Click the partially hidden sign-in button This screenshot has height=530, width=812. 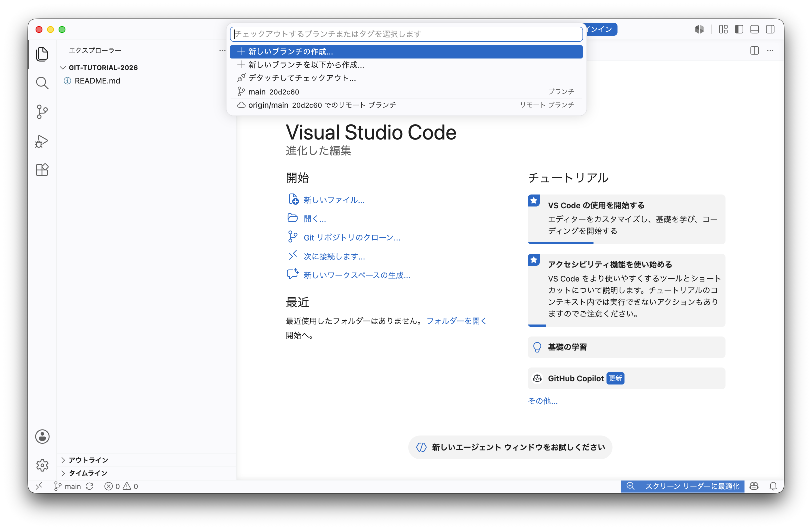[601, 29]
